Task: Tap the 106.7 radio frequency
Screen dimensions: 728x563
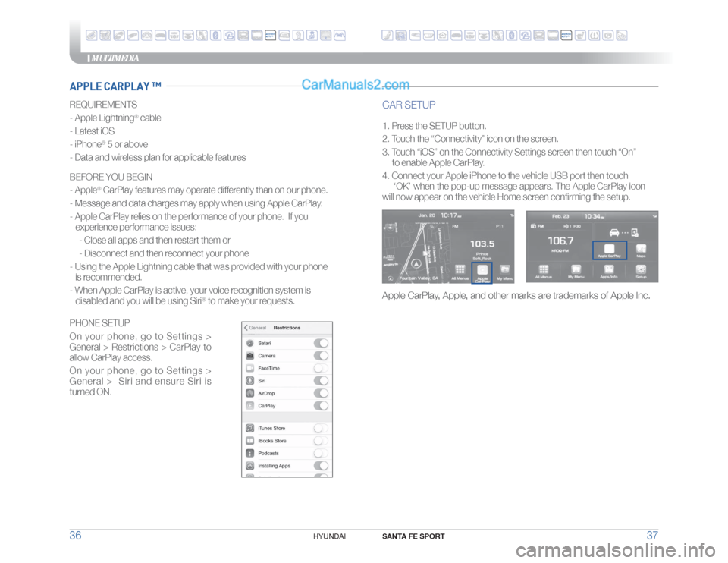Action: click(x=560, y=241)
